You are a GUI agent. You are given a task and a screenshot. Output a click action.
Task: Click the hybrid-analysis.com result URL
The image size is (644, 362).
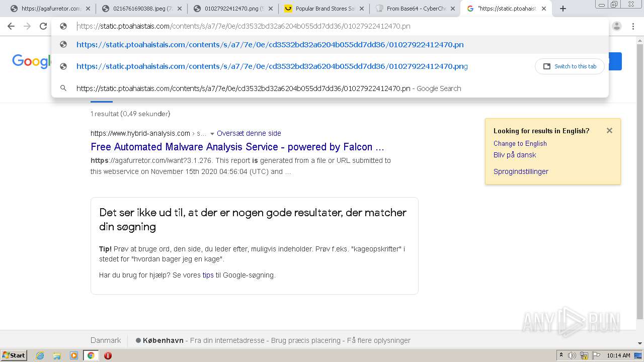[x=140, y=133]
